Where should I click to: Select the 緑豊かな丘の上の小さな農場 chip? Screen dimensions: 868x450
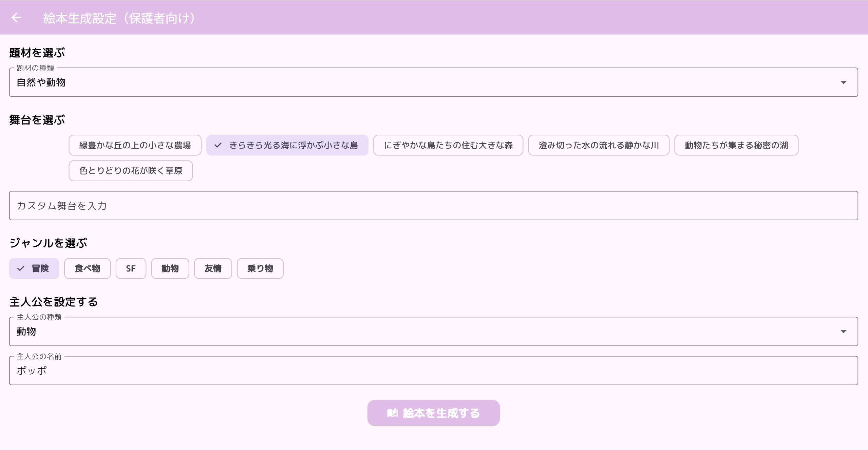pos(135,145)
